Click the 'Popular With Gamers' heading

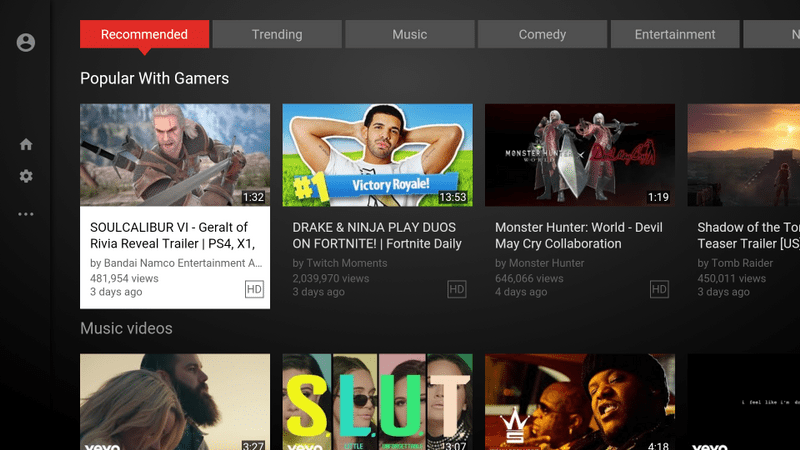(155, 79)
